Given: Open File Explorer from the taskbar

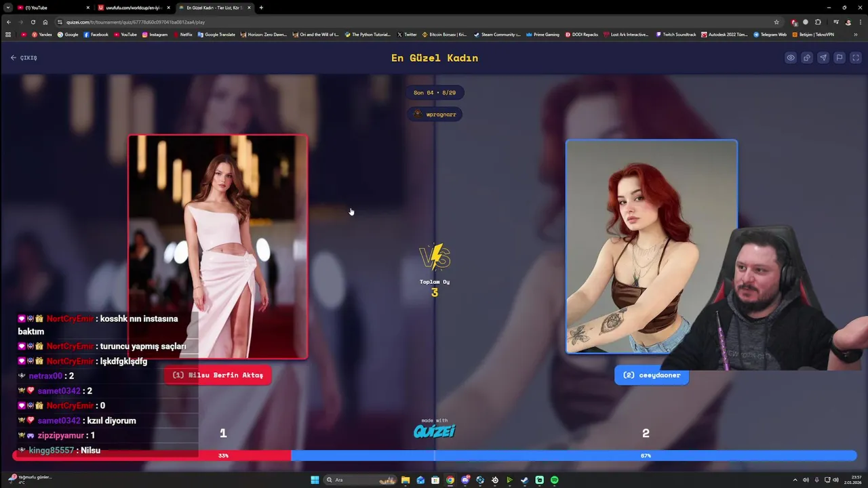Looking at the screenshot, I should point(406,480).
